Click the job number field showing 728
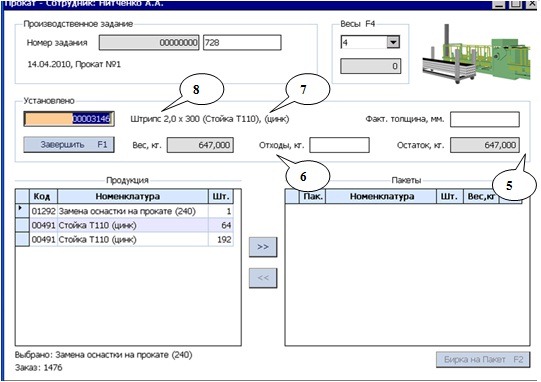The image size is (541, 382). point(242,43)
